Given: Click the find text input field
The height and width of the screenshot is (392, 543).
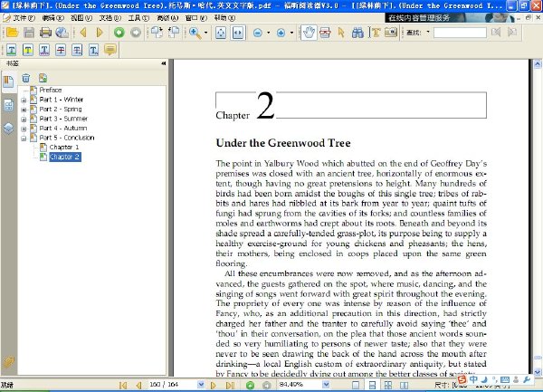Looking at the screenshot, I should click(x=460, y=33).
